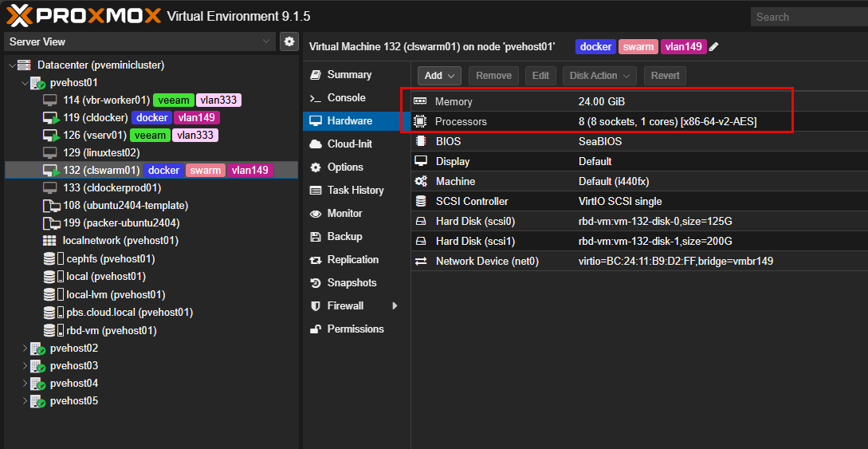Click the pencil icon to edit tags
This screenshot has width=868, height=449.
click(713, 47)
